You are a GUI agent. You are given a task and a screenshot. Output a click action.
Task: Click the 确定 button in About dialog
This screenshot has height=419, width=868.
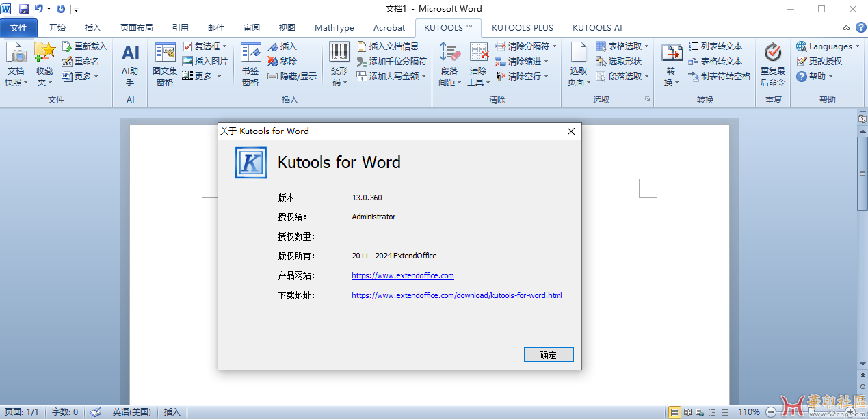pos(549,355)
